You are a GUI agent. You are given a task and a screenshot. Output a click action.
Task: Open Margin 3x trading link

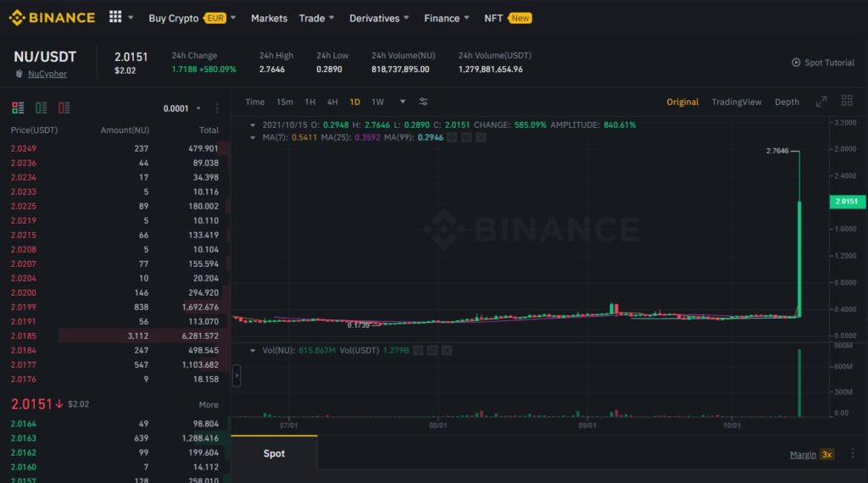811,454
